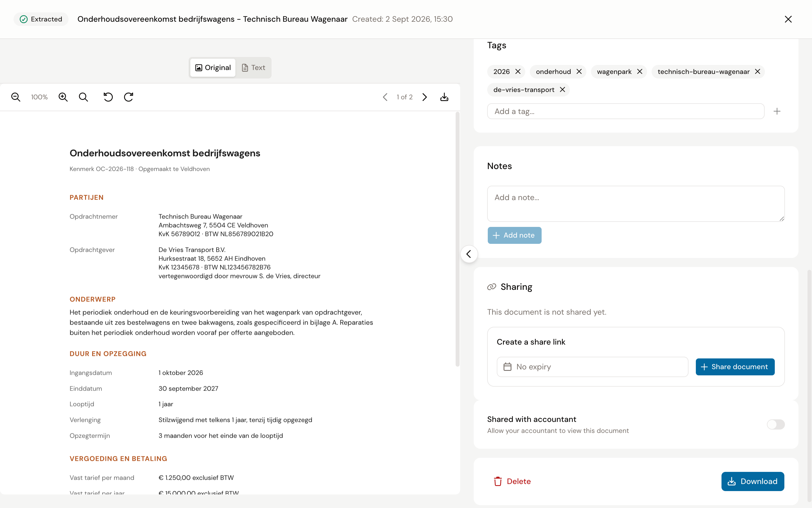
Task: Remove the de-vries-transport tag
Action: (x=562, y=90)
